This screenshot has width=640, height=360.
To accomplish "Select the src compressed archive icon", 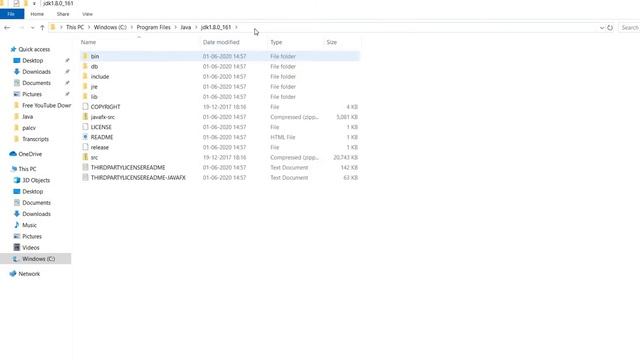I will coord(85,157).
